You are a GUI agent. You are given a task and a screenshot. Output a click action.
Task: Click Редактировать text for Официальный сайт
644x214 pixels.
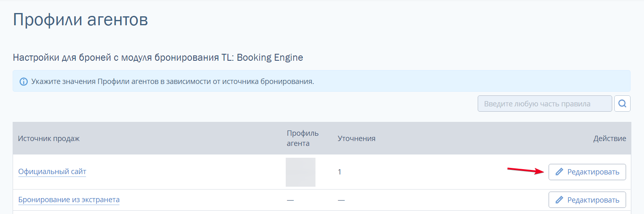pyautogui.click(x=593, y=172)
